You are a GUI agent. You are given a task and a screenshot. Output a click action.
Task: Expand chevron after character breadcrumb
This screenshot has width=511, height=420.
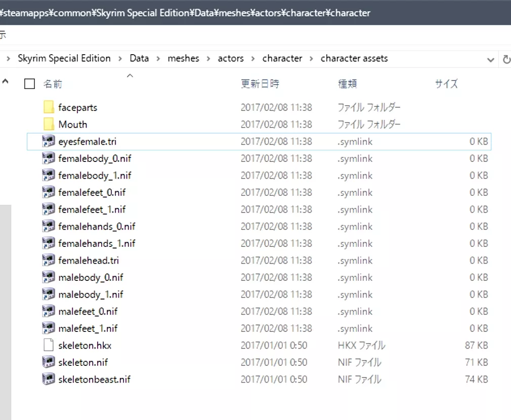(312, 59)
